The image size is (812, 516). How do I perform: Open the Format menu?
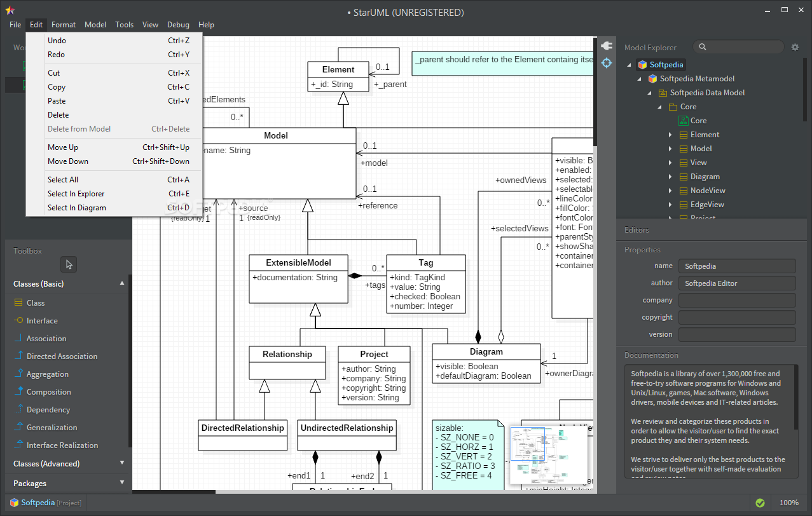click(64, 25)
